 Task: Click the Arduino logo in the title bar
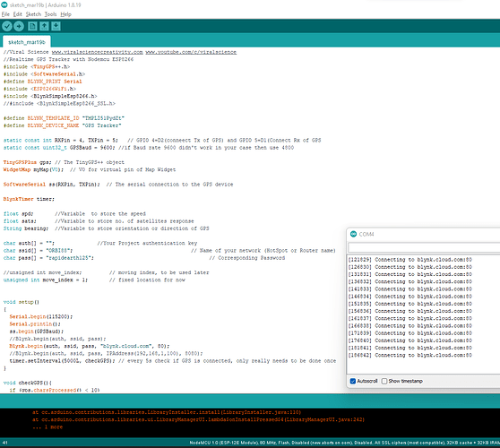click(x=4, y=4)
